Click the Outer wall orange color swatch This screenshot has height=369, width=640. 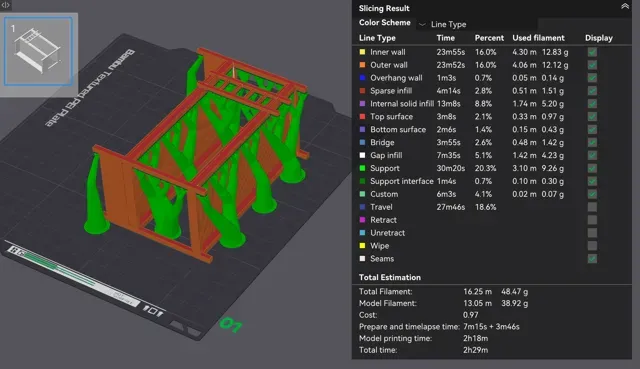tap(362, 65)
